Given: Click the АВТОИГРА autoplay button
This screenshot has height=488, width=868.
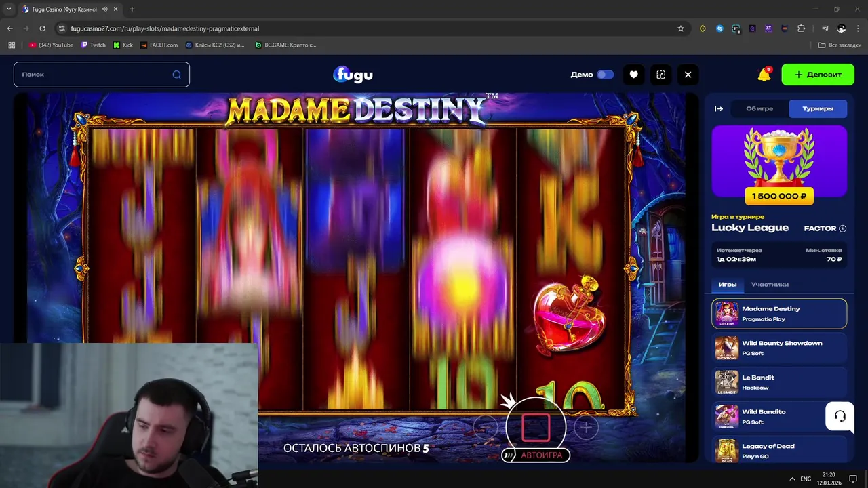Looking at the screenshot, I should click(x=536, y=455).
